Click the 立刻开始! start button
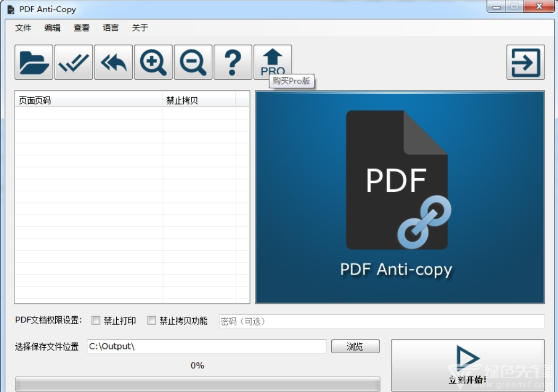The height and width of the screenshot is (392, 558). coord(468,365)
